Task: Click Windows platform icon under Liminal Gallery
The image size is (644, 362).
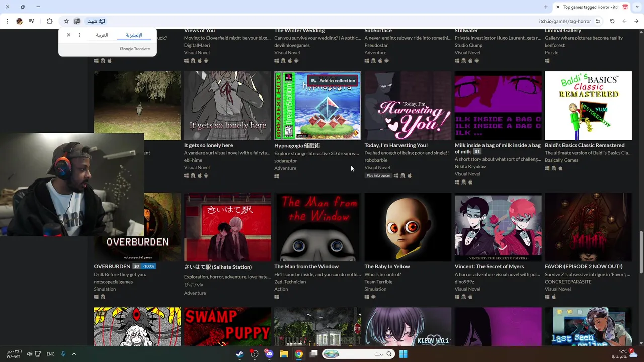Action: 547,61
